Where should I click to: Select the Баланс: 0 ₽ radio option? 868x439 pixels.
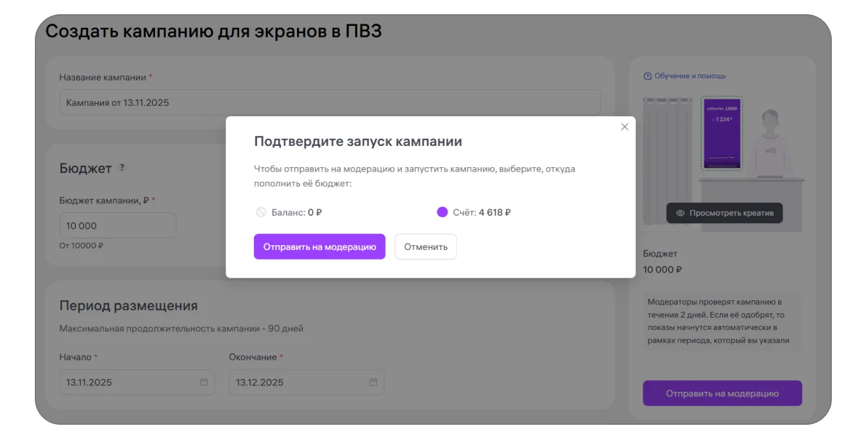tap(261, 212)
